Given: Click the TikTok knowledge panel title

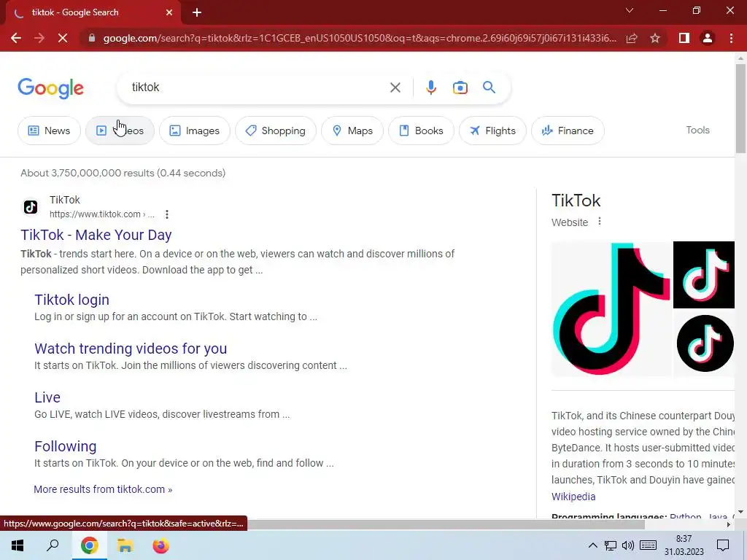Looking at the screenshot, I should pos(576,201).
